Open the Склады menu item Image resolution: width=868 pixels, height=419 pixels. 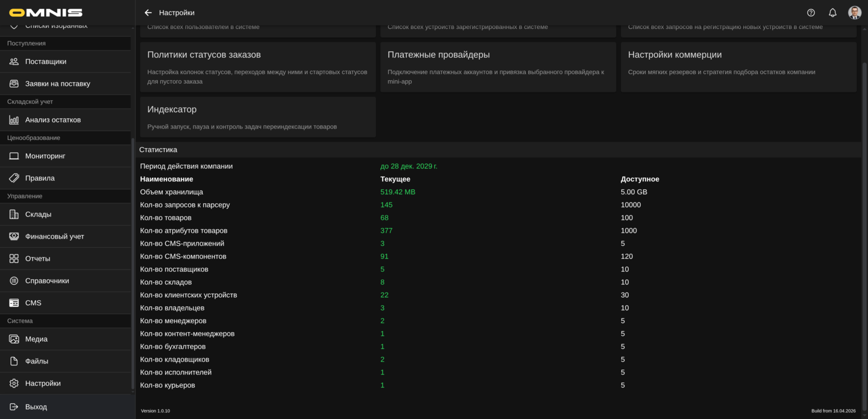pos(38,215)
